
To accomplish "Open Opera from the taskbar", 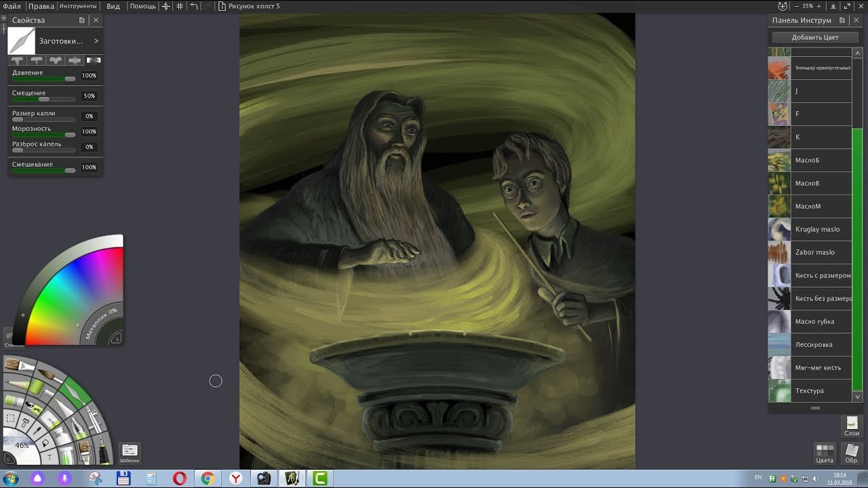I will pos(179,479).
